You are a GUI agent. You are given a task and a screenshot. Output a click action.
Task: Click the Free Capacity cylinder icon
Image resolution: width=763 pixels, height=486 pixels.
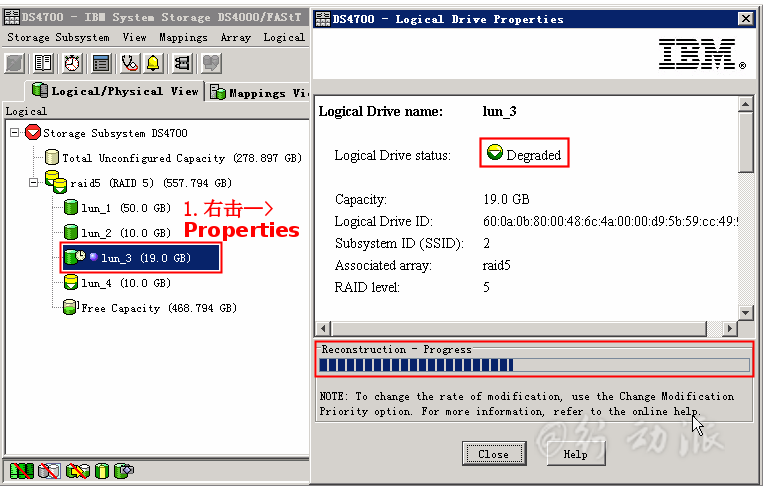[71, 307]
